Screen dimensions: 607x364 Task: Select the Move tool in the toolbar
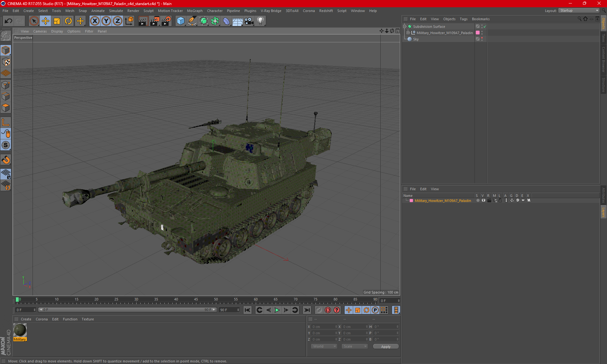[46, 21]
